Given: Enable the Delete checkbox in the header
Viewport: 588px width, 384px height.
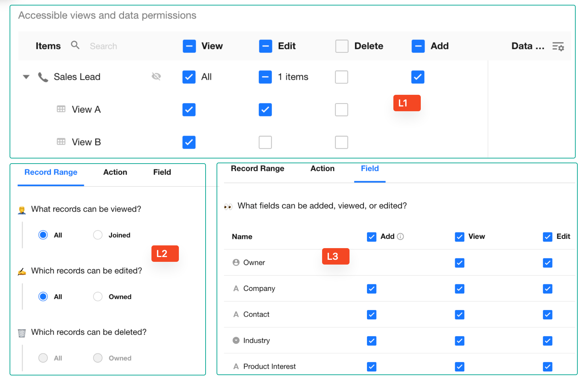Looking at the screenshot, I should tap(342, 46).
